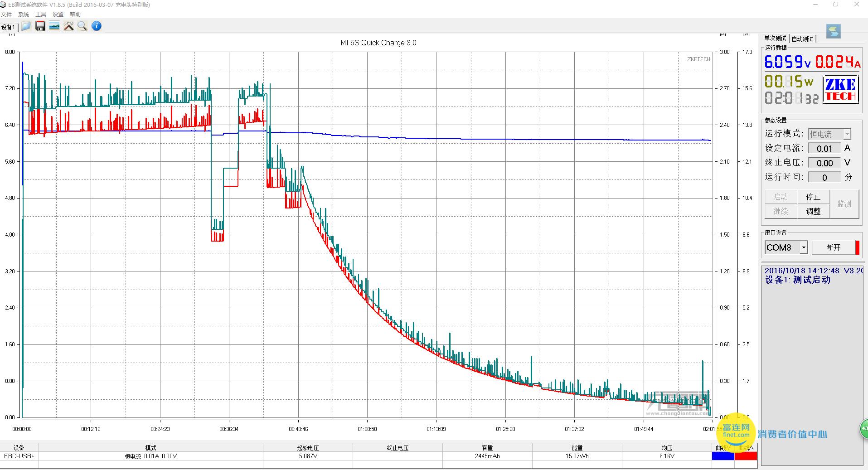
Task: Click the 00:36:34 time axis label
Action: coord(229,429)
